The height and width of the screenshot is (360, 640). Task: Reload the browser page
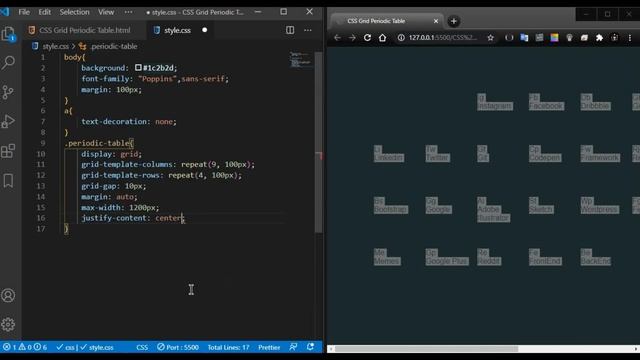367,38
